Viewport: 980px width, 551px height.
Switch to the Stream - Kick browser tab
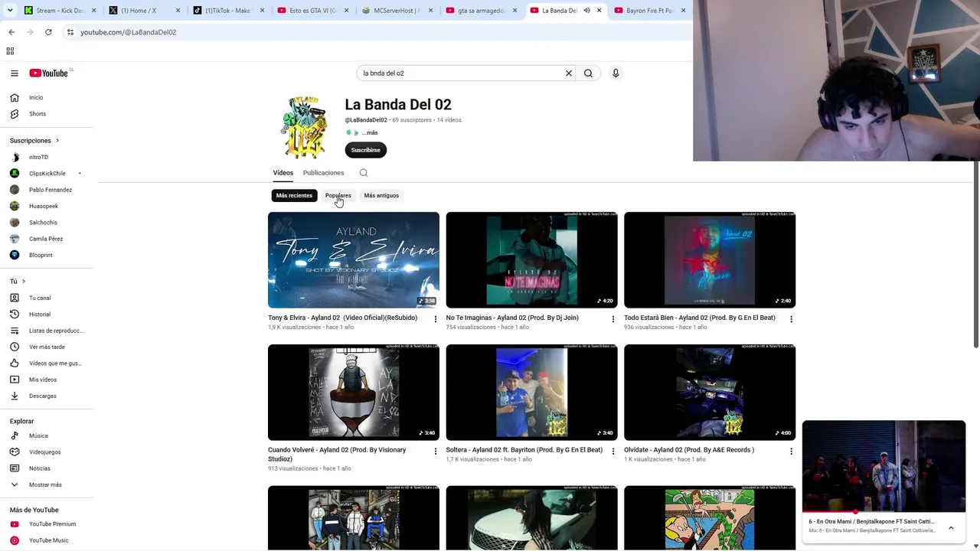click(x=60, y=11)
